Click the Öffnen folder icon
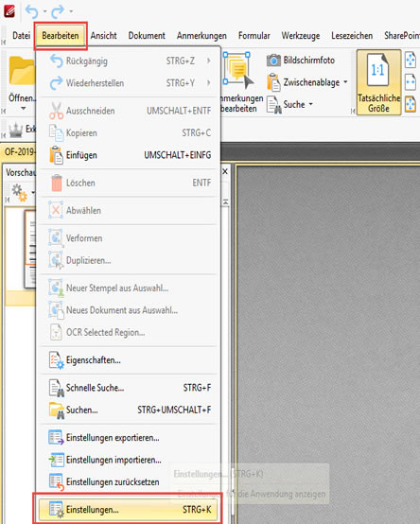This screenshot has height=524, width=420. (22, 71)
